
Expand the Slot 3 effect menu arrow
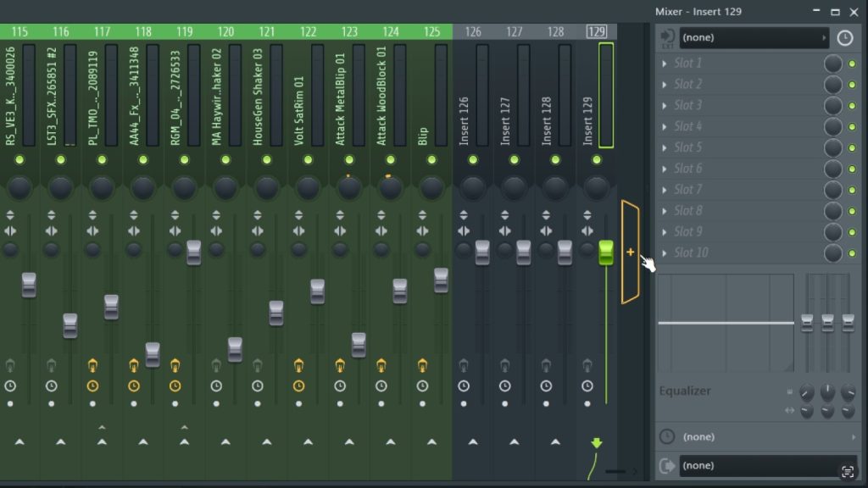point(665,106)
